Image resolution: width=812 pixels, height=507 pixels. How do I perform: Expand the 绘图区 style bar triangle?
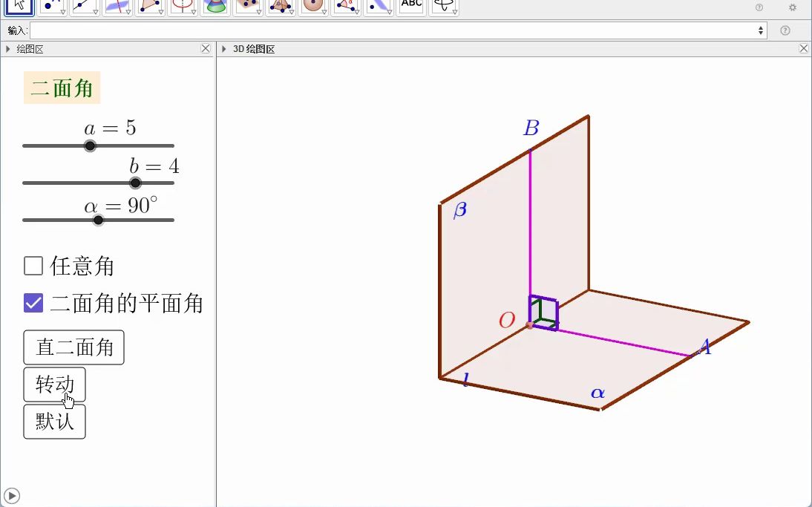tap(7, 49)
